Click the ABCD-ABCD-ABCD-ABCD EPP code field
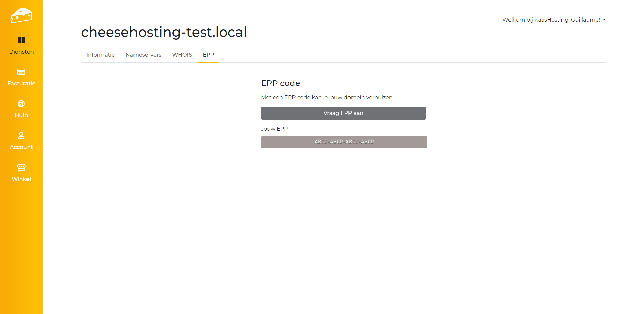644x314 pixels. point(344,142)
